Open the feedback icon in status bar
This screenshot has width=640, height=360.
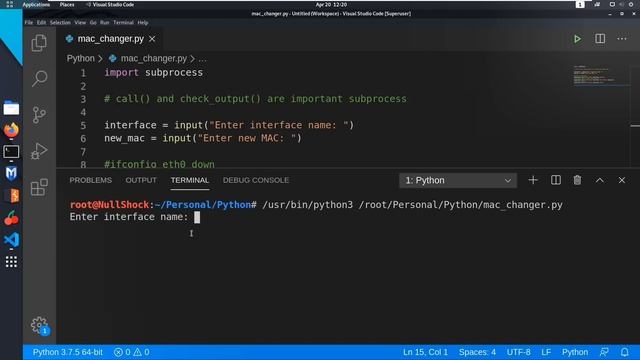click(604, 352)
